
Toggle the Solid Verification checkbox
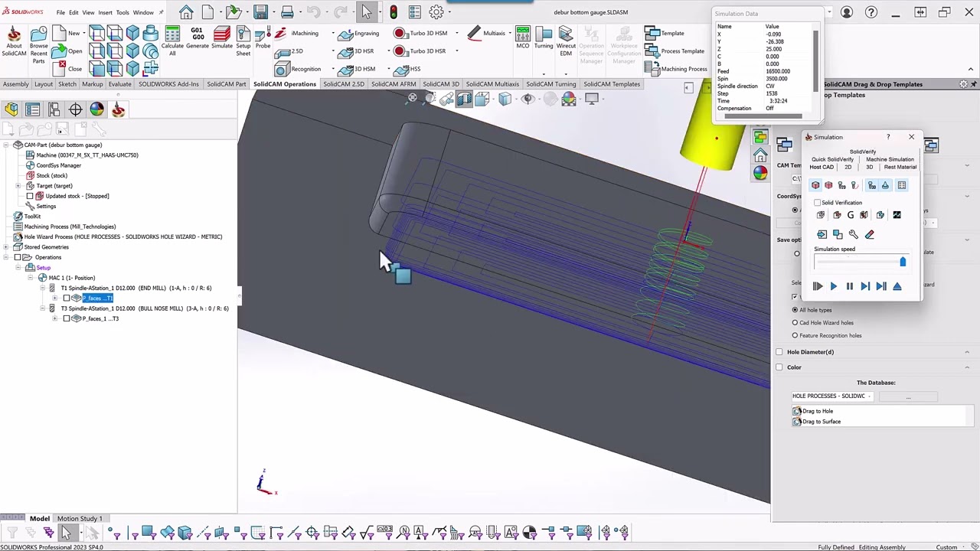[818, 203]
